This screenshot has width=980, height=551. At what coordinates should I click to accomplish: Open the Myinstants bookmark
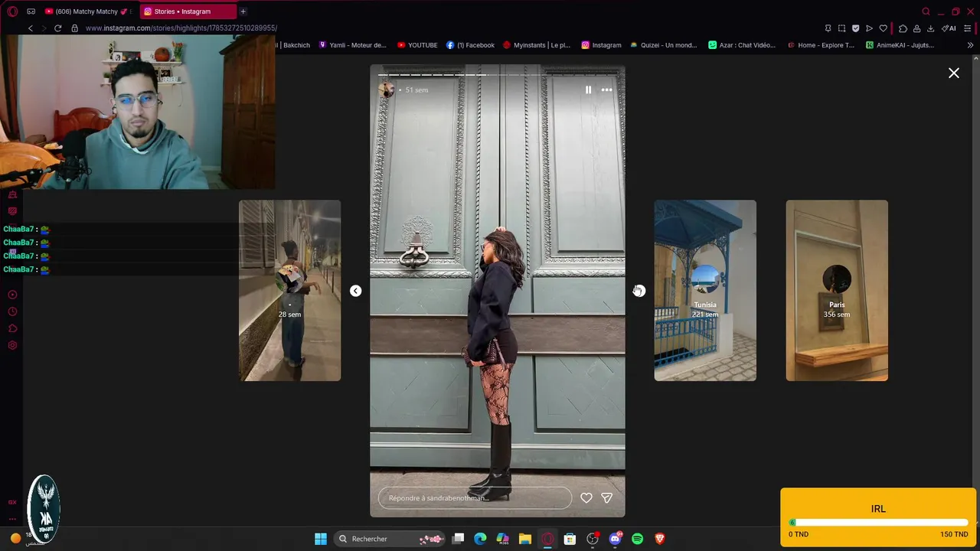coord(536,45)
